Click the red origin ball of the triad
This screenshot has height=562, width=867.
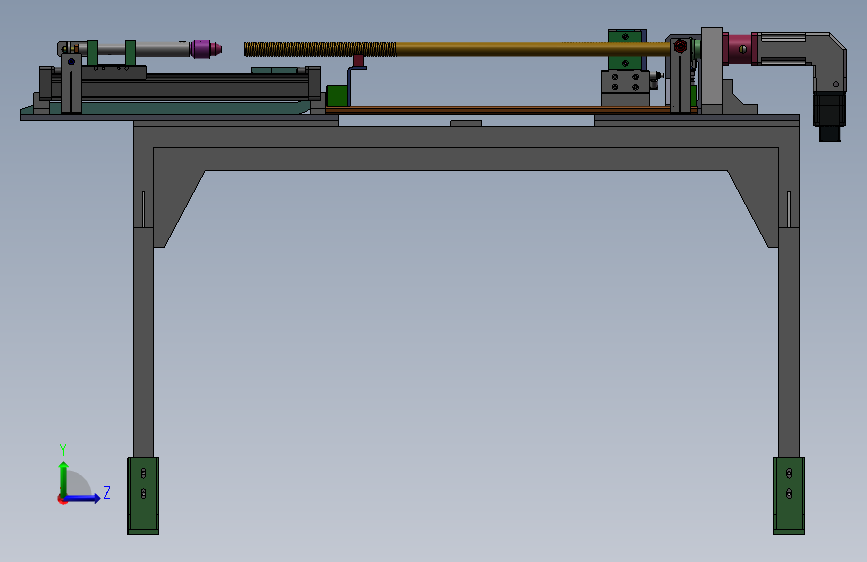coord(62,499)
